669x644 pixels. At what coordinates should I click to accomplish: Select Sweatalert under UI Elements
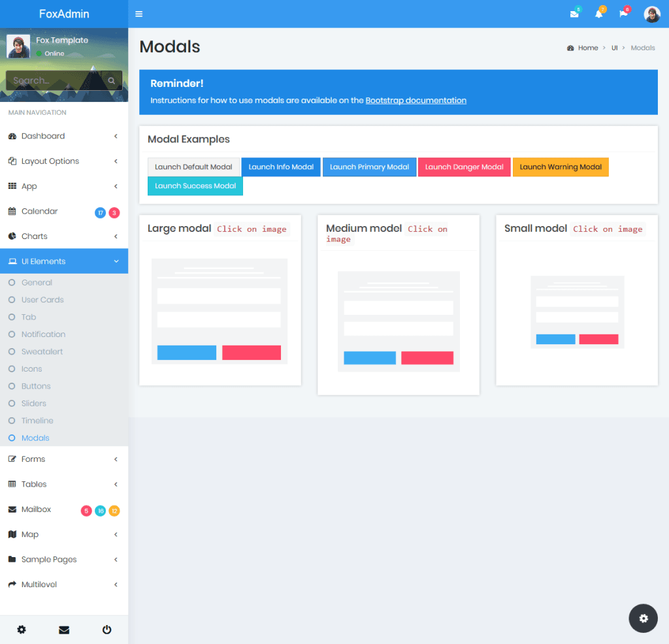point(42,351)
